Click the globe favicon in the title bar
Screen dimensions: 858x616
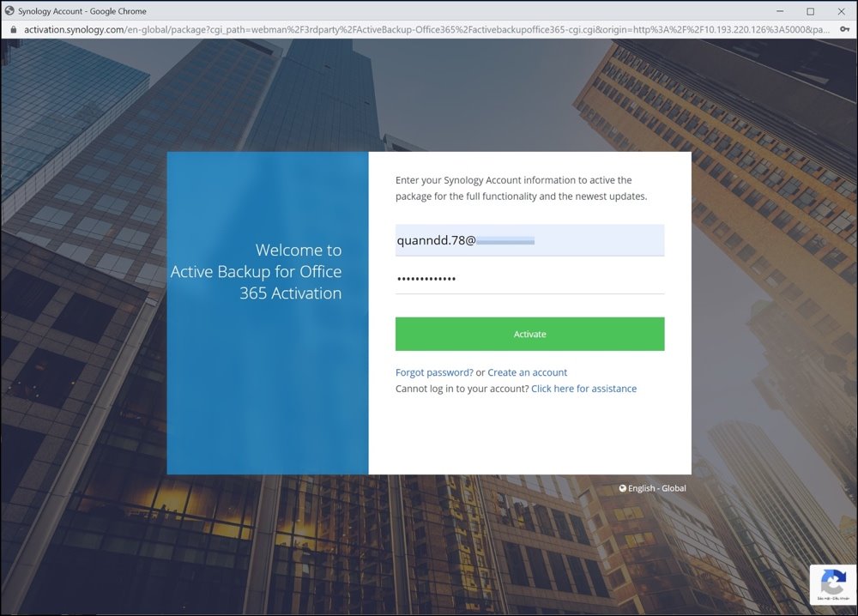(9, 11)
